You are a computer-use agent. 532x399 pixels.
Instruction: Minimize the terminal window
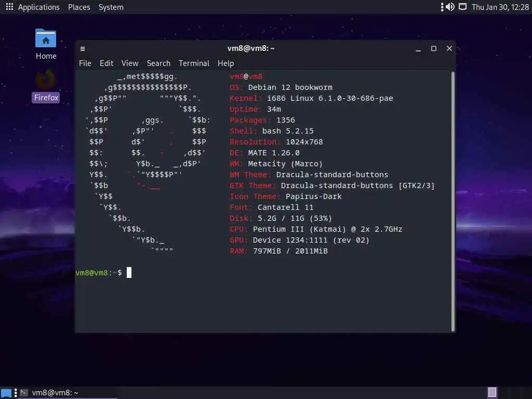point(418,49)
